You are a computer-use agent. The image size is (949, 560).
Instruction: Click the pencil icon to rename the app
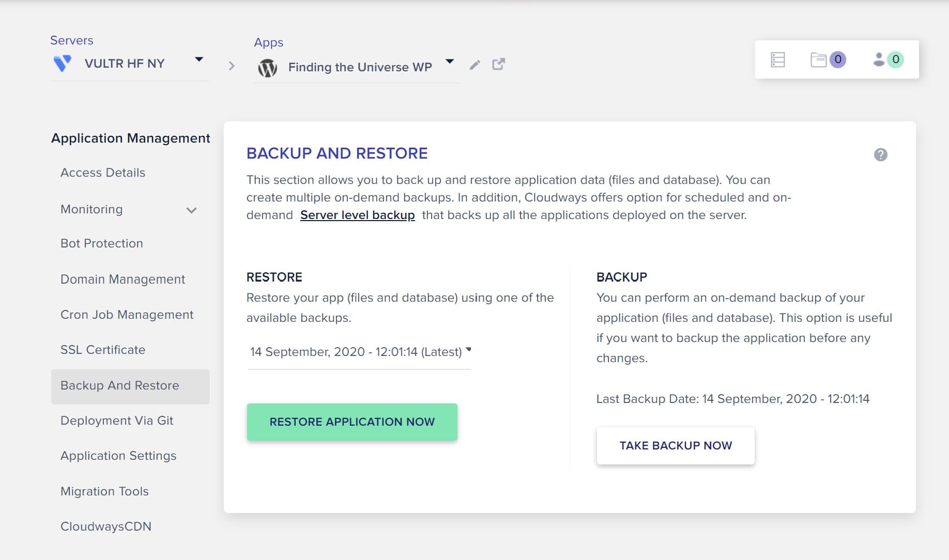pyautogui.click(x=474, y=65)
